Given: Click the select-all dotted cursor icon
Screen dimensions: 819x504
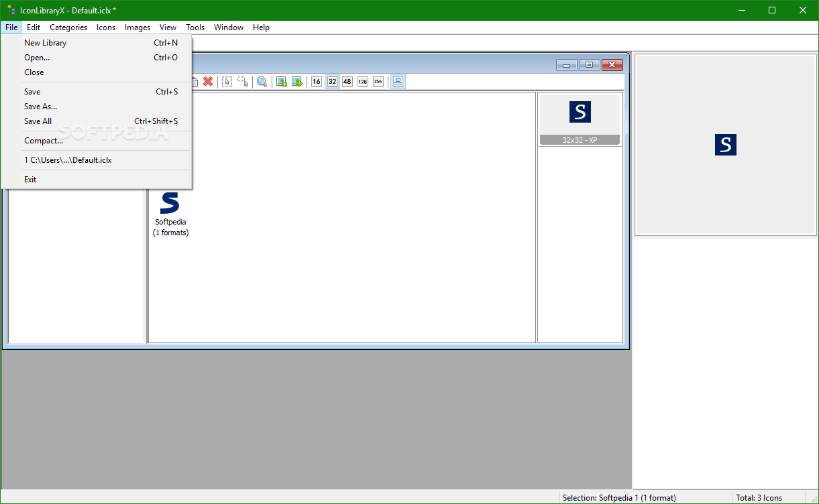Looking at the screenshot, I should 227,81.
